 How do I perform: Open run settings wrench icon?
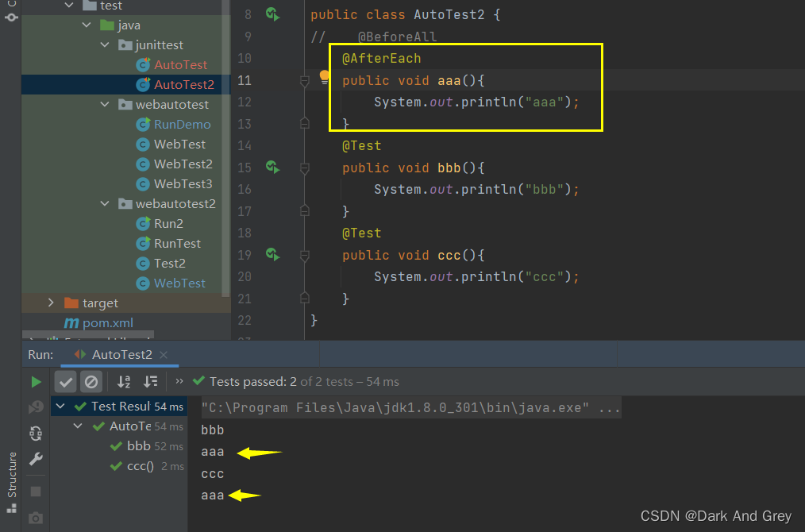pyautogui.click(x=36, y=459)
